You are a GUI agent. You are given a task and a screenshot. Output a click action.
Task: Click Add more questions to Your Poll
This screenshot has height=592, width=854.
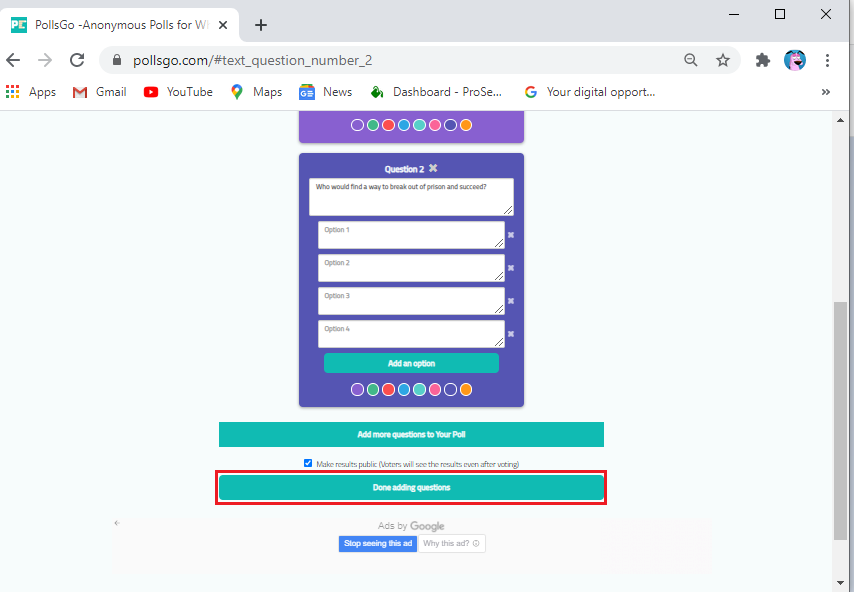pos(411,434)
